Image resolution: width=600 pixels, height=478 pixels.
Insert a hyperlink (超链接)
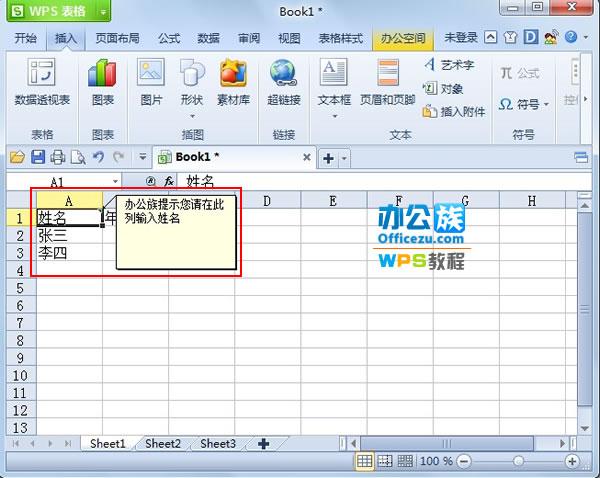284,82
